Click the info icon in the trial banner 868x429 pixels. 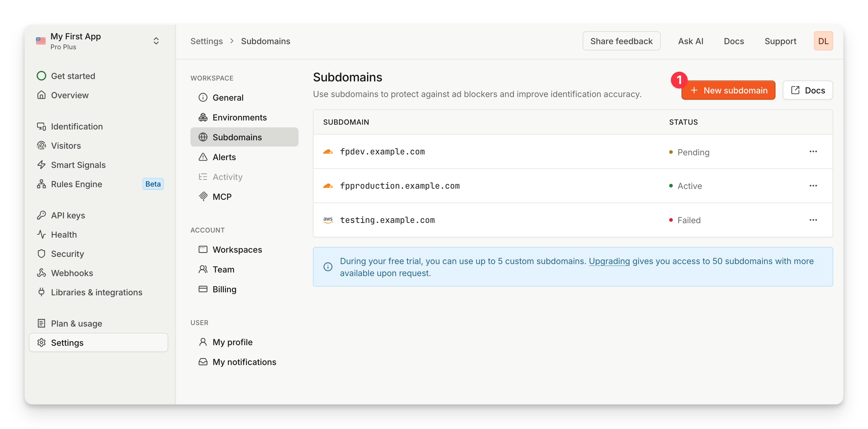click(x=327, y=267)
